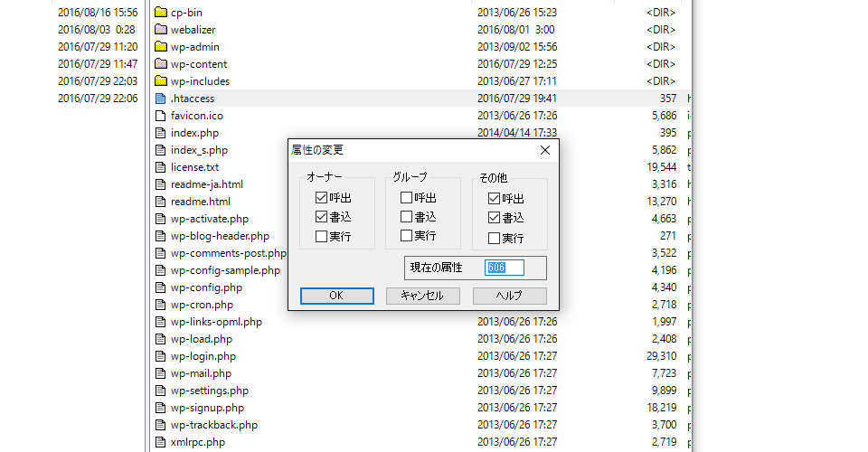Click left pane entry 2016/08/03 0:28
The width and height of the screenshot is (868, 452).
click(97, 29)
